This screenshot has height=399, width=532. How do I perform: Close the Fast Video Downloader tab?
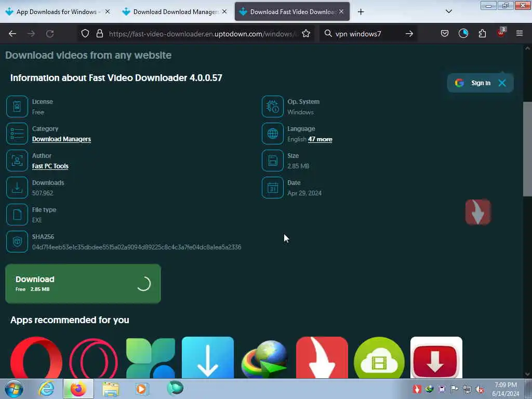[x=341, y=11]
